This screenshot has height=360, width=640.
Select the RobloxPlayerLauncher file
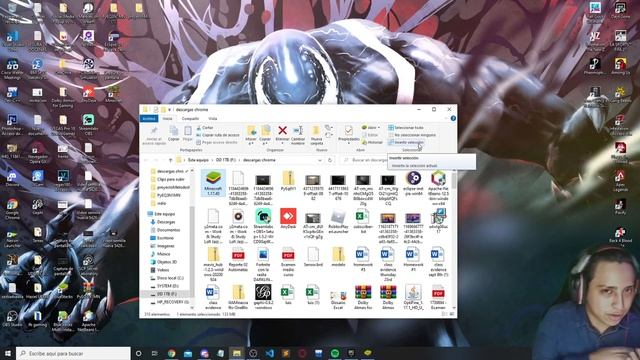click(338, 222)
